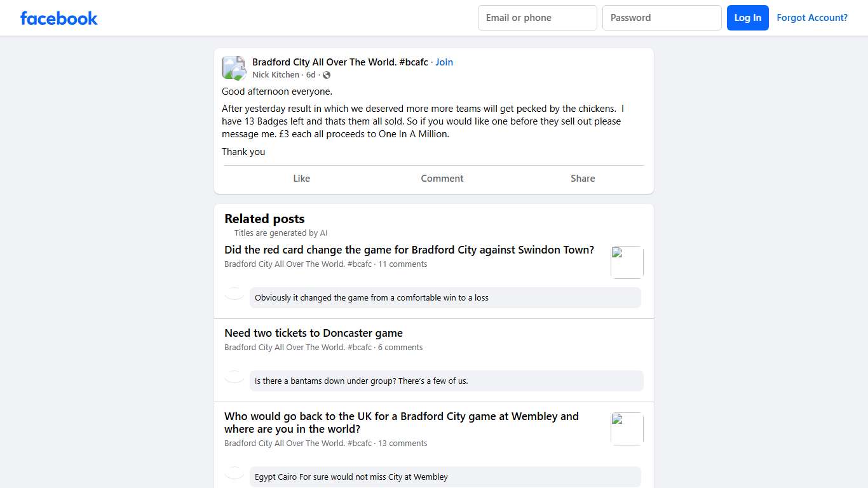Open Nick Kitchen's profile
This screenshot has height=488, width=868.
coord(276,75)
